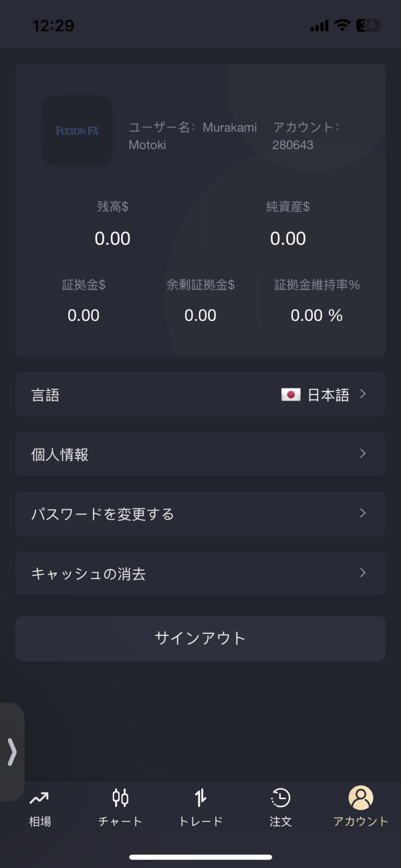401x868 pixels.
Task: Tap the 日本語 language selection text
Action: click(328, 395)
